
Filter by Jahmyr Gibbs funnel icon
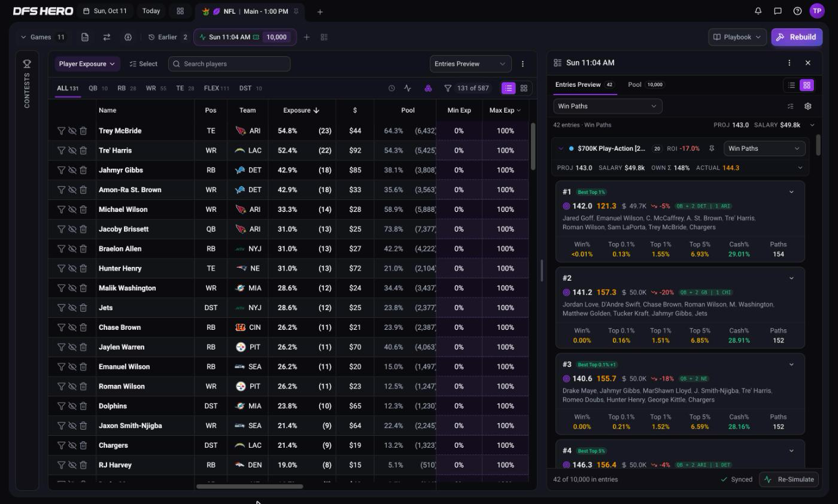click(x=61, y=170)
